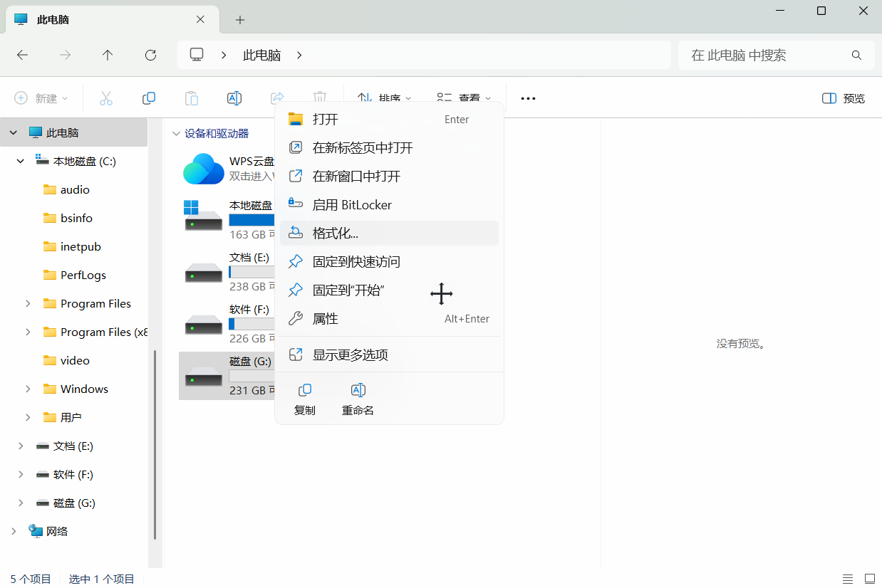882x588 pixels.
Task: Click the Copy icon in context menu
Action: click(304, 390)
